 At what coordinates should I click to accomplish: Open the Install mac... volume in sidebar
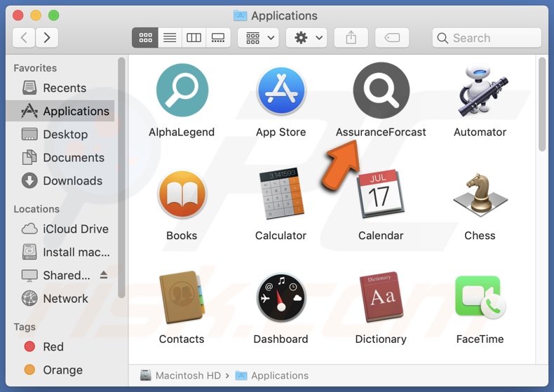point(60,252)
